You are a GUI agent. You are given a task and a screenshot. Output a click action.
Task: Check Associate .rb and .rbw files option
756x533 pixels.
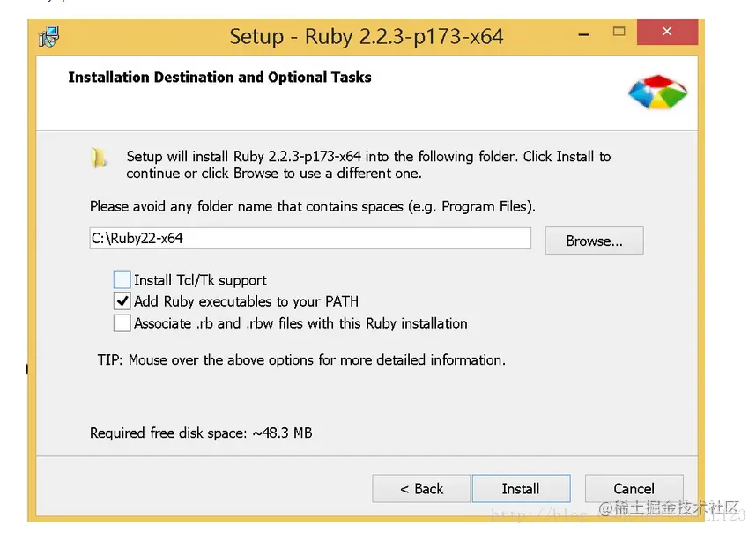click(x=122, y=323)
